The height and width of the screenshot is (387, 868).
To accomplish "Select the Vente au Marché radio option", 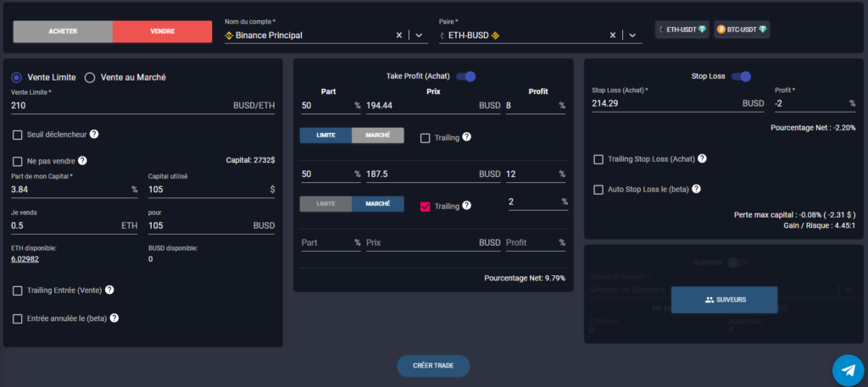I will [90, 77].
